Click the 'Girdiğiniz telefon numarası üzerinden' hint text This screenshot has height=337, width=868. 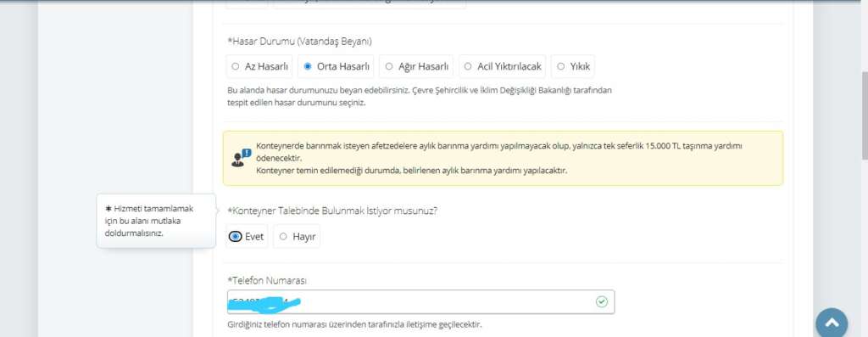354,324
